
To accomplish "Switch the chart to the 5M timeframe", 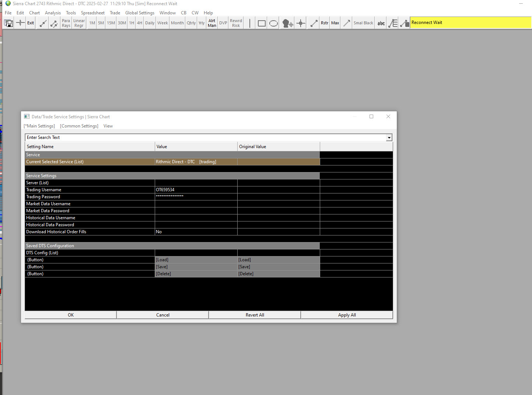I will click(x=101, y=23).
